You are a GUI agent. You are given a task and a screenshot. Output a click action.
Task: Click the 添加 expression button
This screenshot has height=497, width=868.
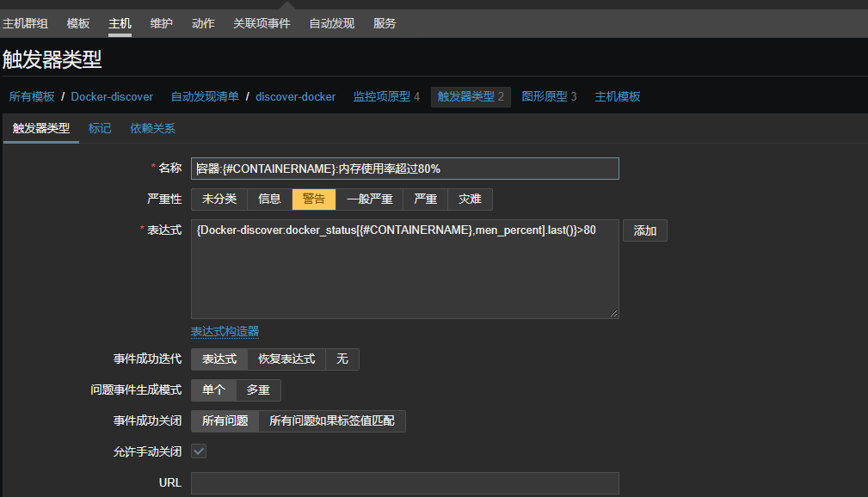click(x=645, y=230)
